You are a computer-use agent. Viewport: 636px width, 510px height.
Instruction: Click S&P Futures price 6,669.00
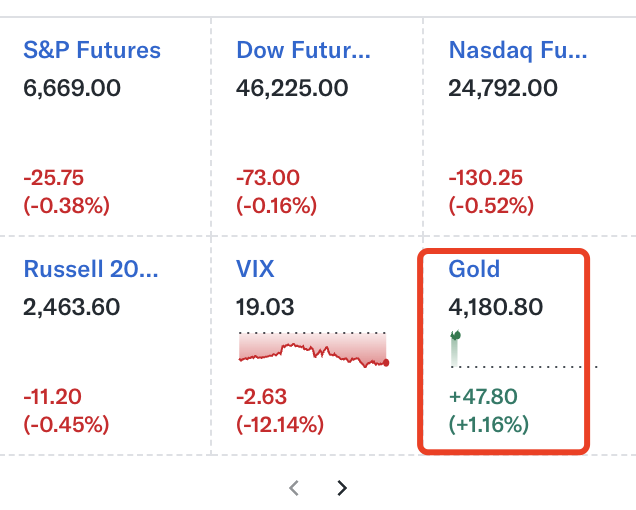tap(72, 88)
